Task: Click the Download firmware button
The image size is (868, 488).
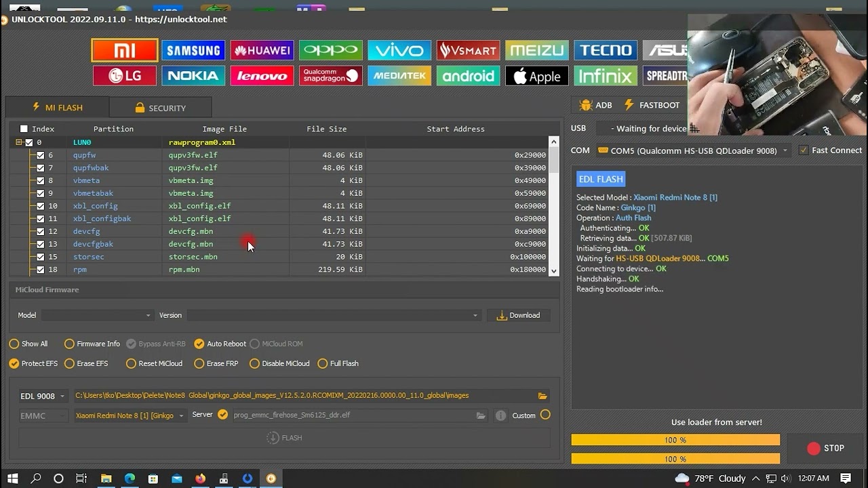Action: click(519, 315)
